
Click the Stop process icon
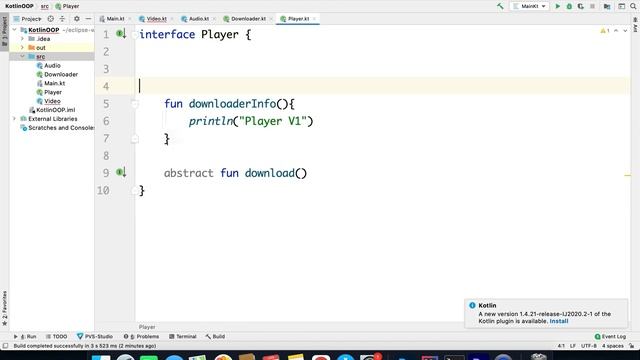point(592,6)
